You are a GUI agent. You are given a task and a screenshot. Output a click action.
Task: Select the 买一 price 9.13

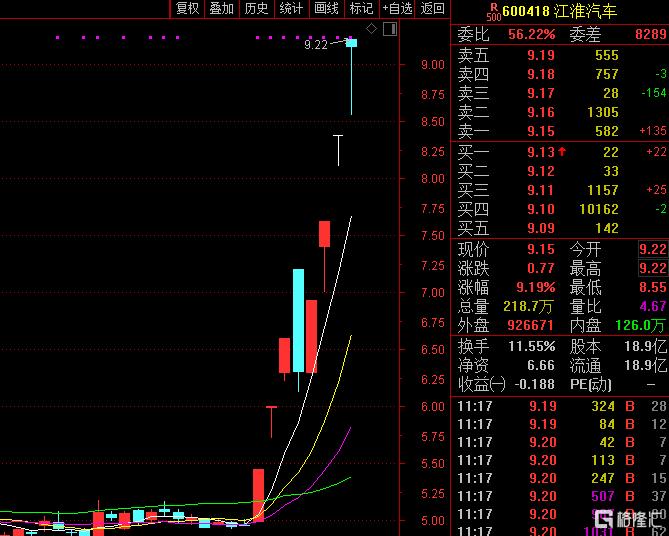[x=541, y=152]
